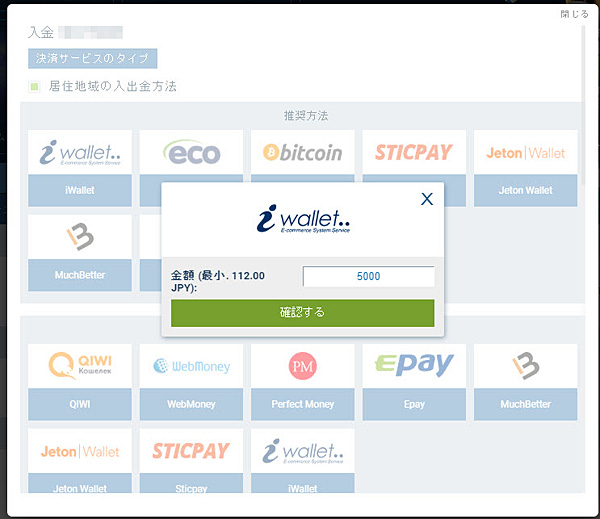Click the 入金 dialog title
Viewport: 600px width, 519px height.
tap(41, 32)
